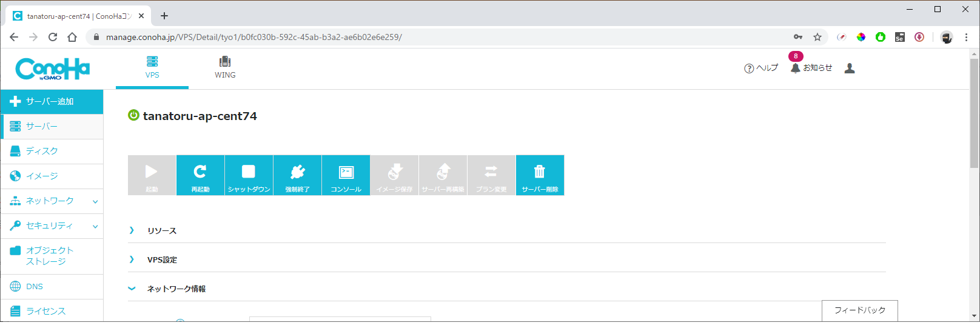Click the サーバー削除 (delete server) button

pyautogui.click(x=540, y=175)
